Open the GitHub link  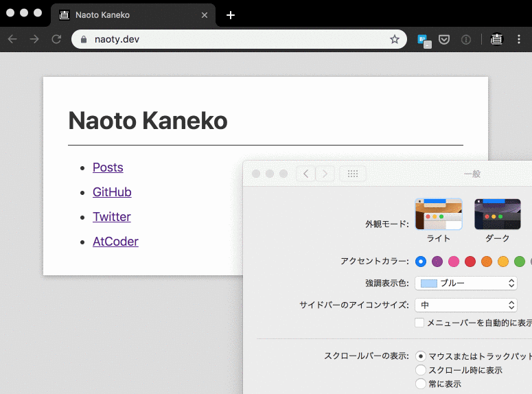[x=112, y=192]
